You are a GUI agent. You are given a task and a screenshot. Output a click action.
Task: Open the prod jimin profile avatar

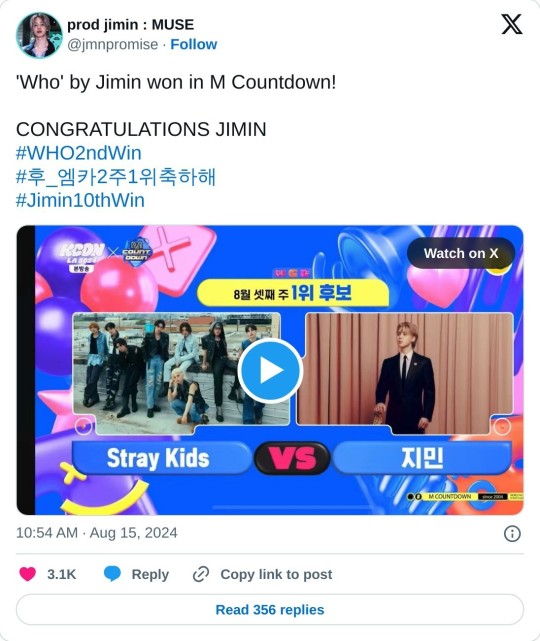(x=39, y=35)
